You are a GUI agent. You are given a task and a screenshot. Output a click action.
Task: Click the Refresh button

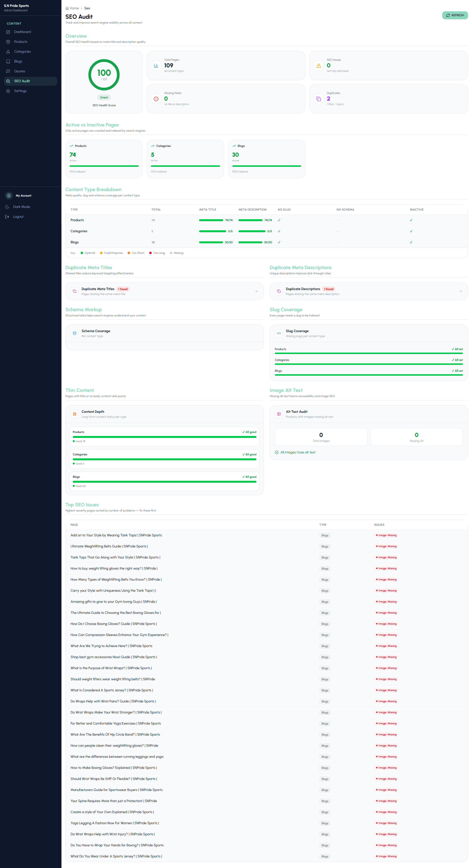[x=455, y=15]
